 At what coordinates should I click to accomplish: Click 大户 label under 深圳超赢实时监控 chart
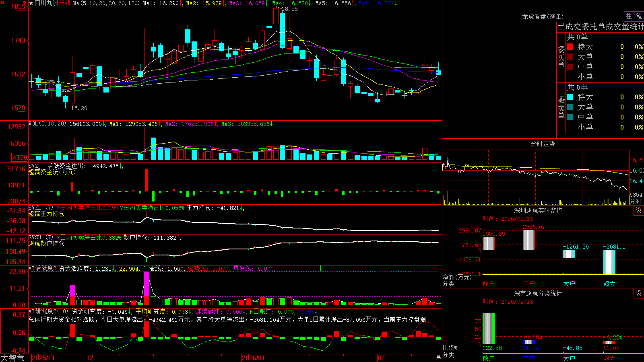(x=569, y=284)
